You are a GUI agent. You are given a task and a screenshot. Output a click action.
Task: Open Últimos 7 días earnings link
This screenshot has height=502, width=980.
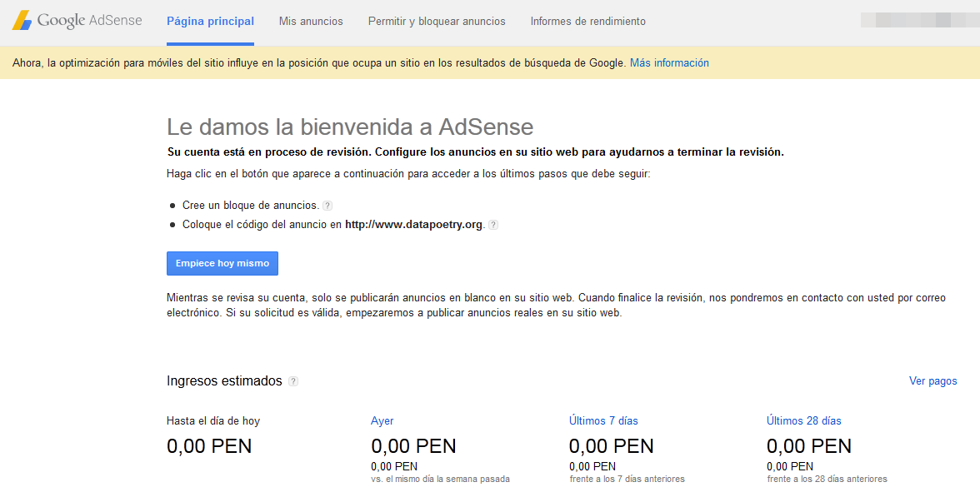603,421
